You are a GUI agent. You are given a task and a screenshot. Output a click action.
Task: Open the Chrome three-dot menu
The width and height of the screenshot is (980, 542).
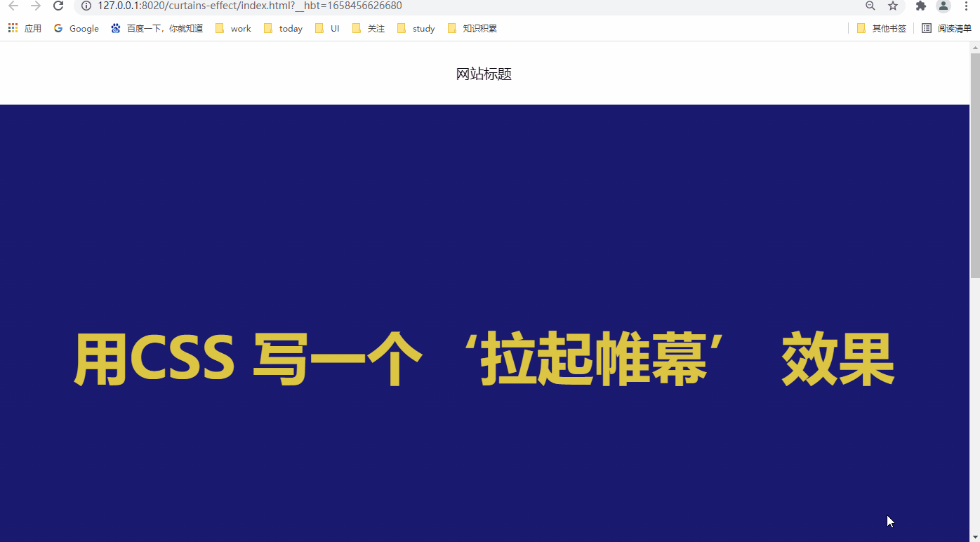966,6
